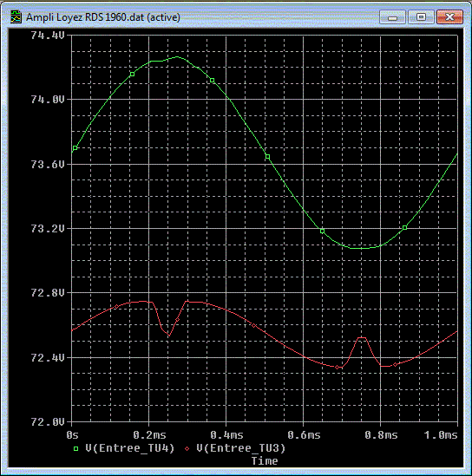Click the 1.0ms x-axis label
This screenshot has height=476, width=472.
tap(441, 435)
